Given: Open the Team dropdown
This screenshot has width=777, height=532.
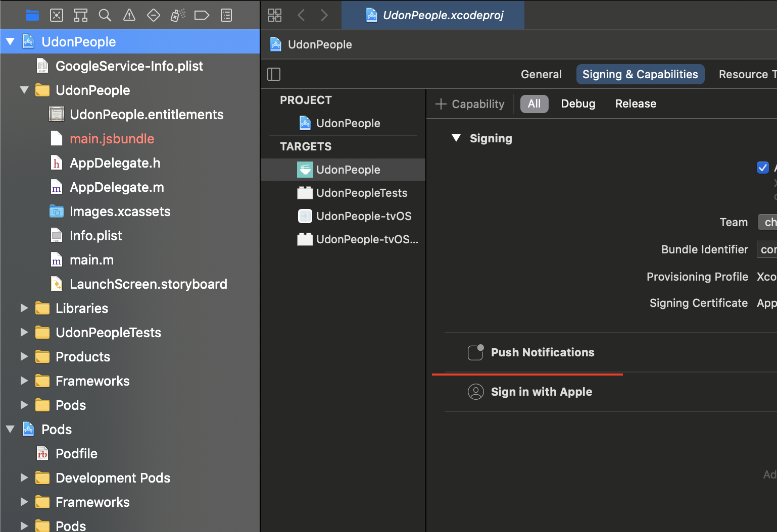Looking at the screenshot, I should [767, 222].
